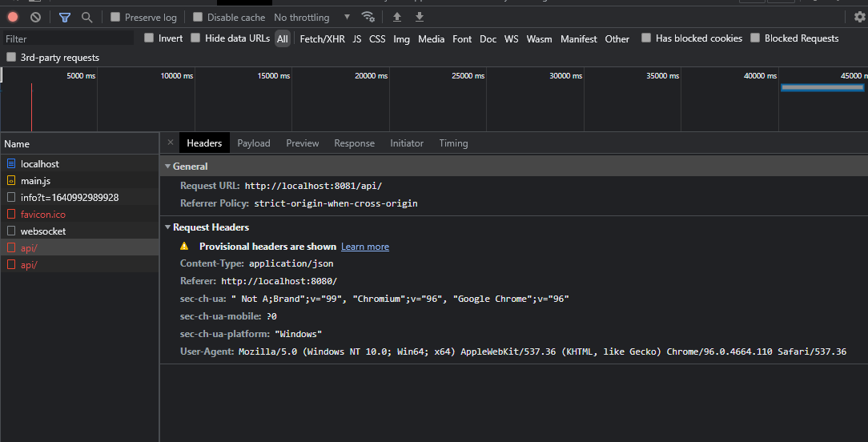Filter by Wasm requests
This screenshot has width=868, height=442.
coord(539,38)
